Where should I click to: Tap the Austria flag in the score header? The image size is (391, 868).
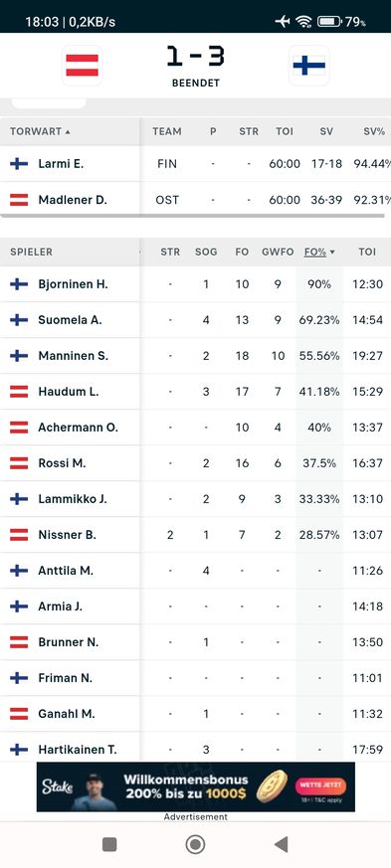[x=82, y=66]
